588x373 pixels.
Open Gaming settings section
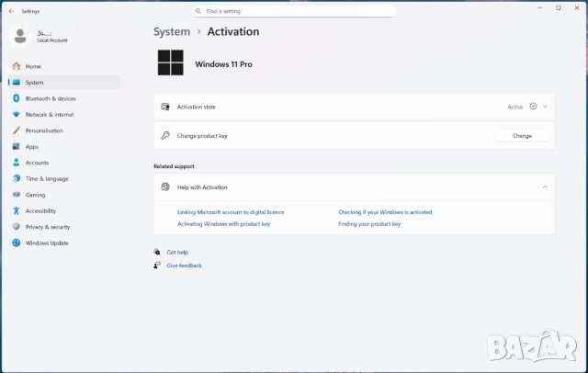point(35,195)
